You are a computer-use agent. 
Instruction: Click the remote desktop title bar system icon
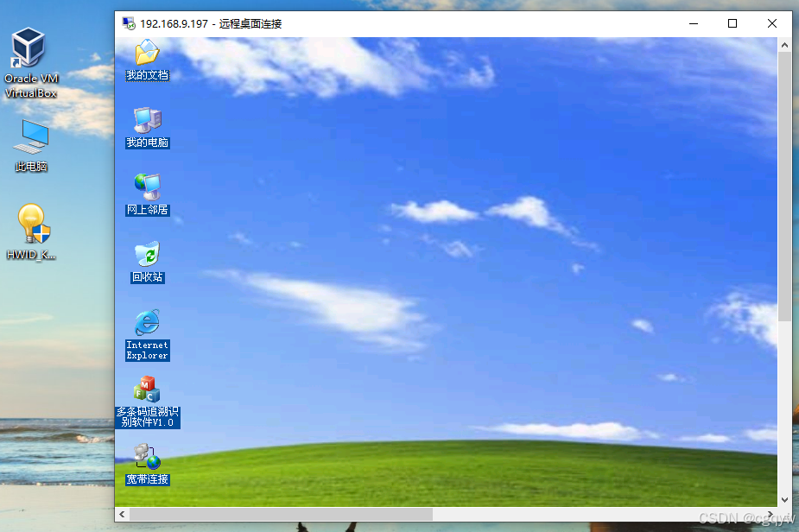[x=129, y=23]
